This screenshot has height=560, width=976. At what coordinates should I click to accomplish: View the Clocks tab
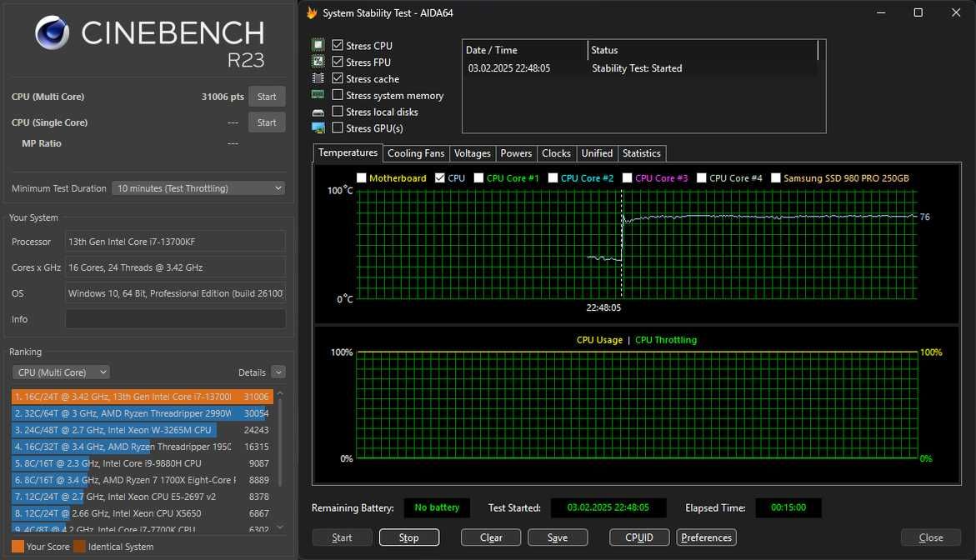556,153
